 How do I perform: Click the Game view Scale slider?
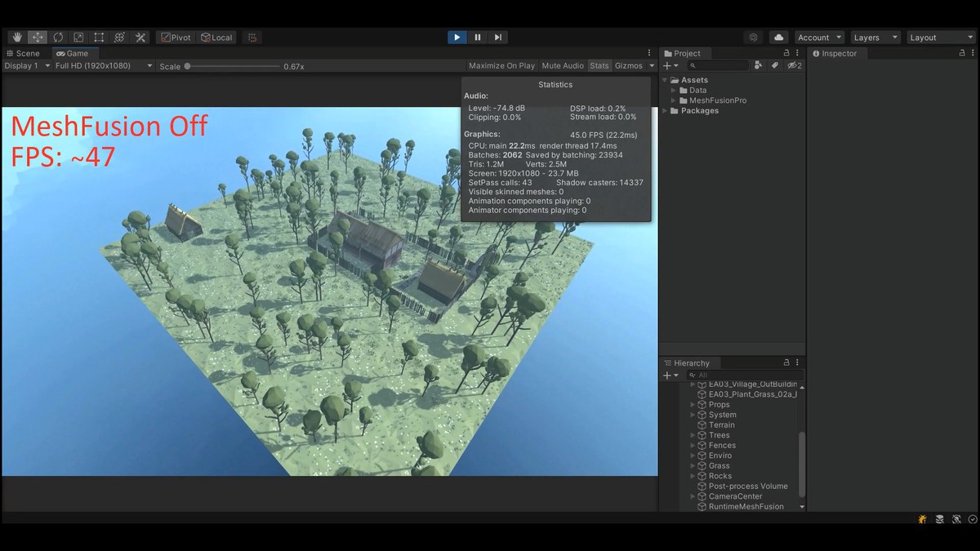233,66
